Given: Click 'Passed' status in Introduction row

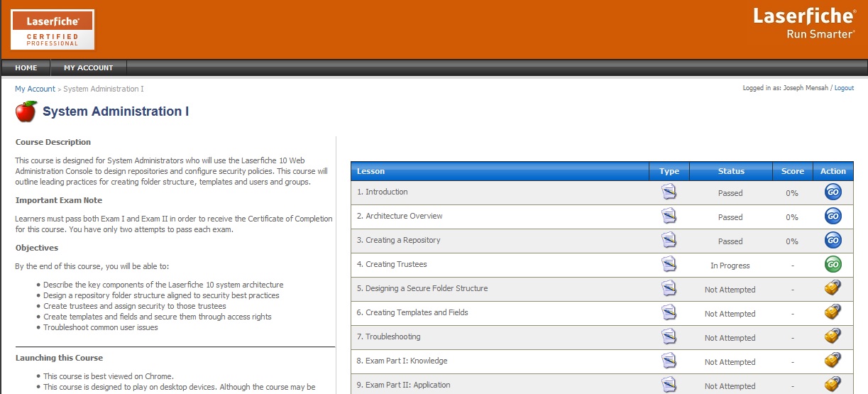Looking at the screenshot, I should click(x=730, y=193).
